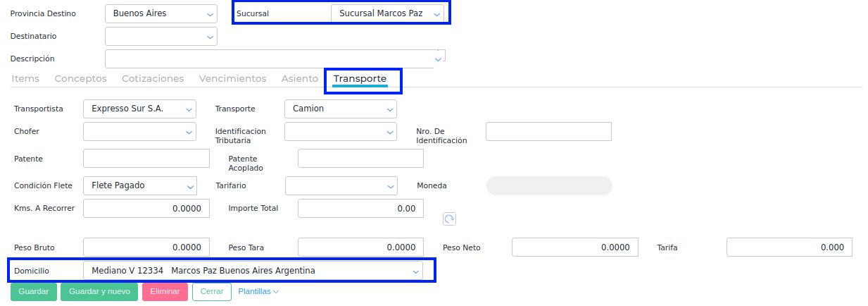The height and width of the screenshot is (306, 868).
Task: Switch to the Items tab
Action: click(x=25, y=79)
